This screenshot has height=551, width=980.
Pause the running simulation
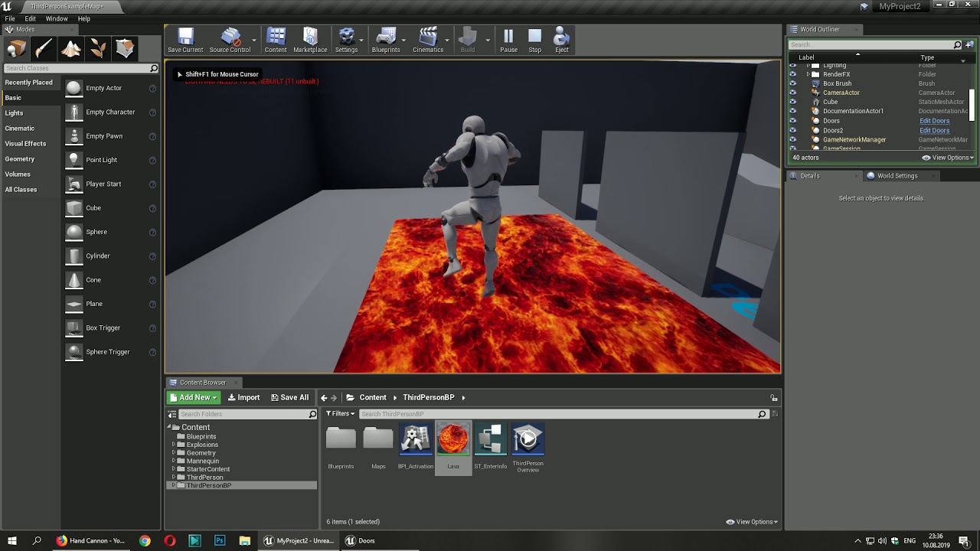[508, 41]
